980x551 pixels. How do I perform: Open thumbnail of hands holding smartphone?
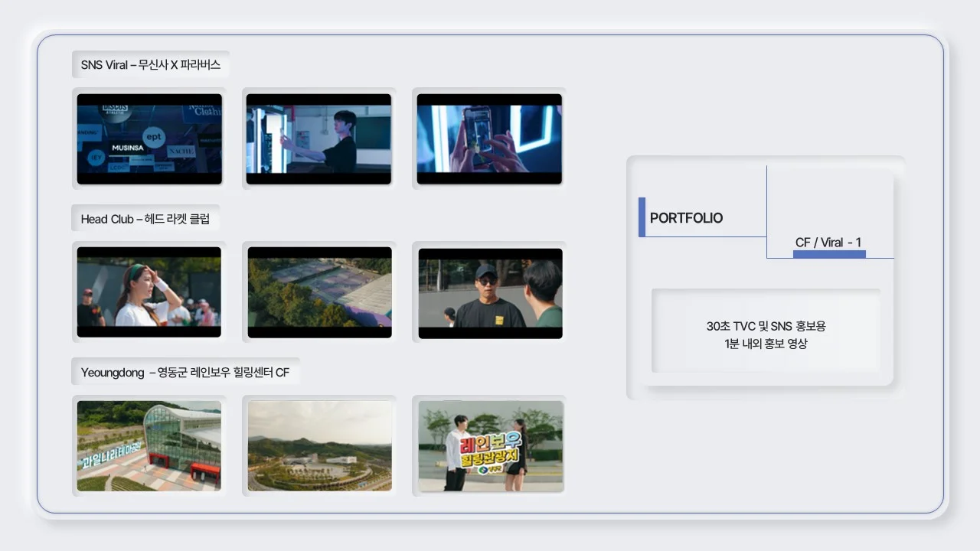(x=489, y=139)
